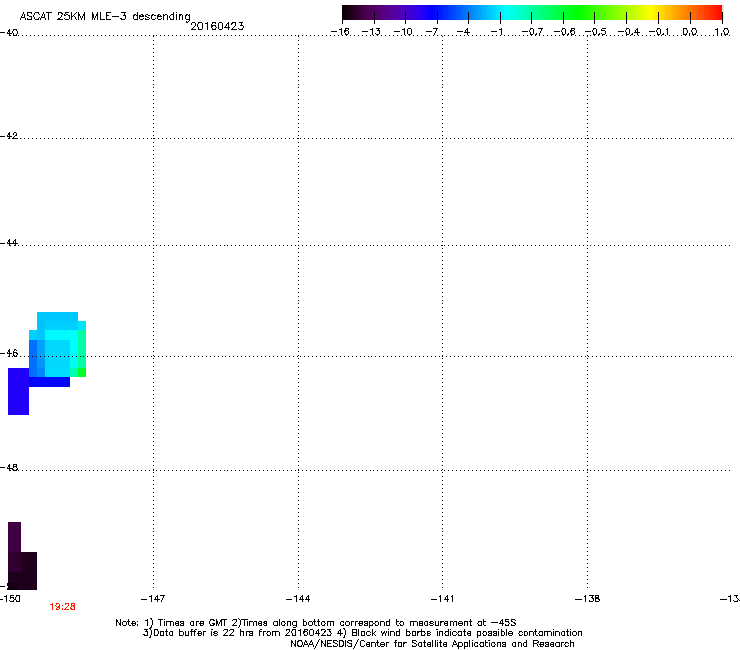The image size is (740, 650).
Task: Click the blue data block below -46 latitude
Action: (18, 391)
